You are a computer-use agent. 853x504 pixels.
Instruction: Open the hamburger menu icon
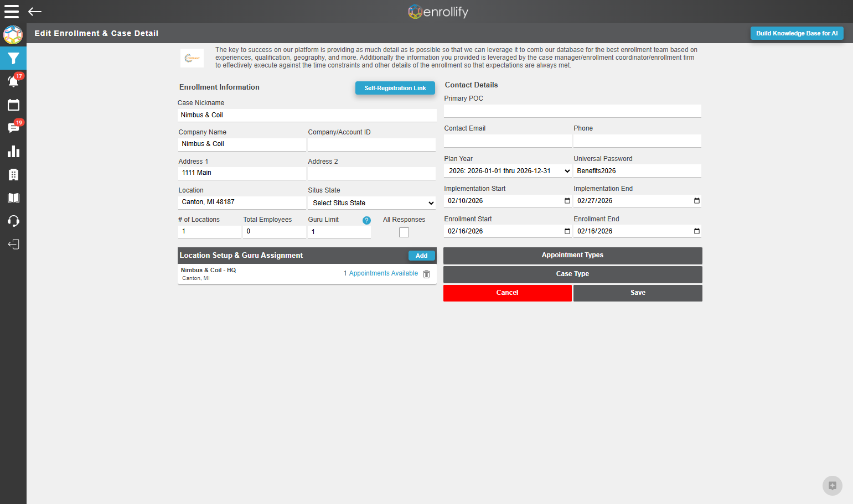tap(12, 12)
